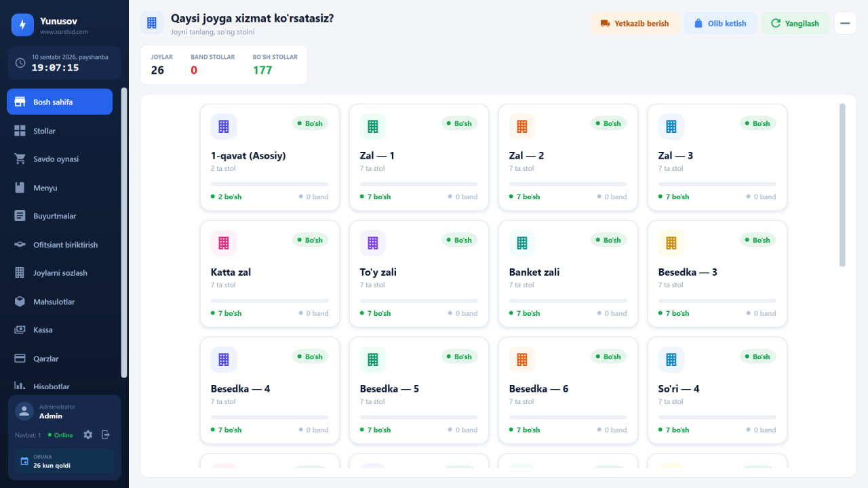Select Menyu in the sidebar

(x=60, y=188)
